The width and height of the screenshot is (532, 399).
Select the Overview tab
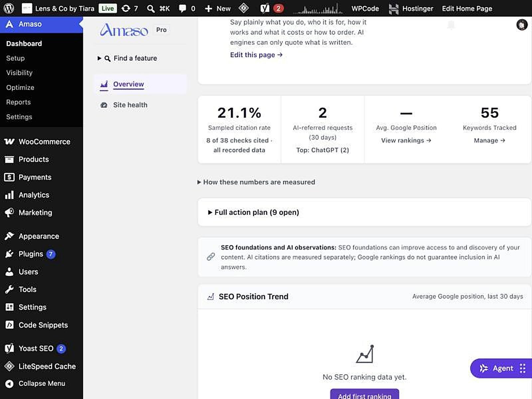click(x=140, y=84)
